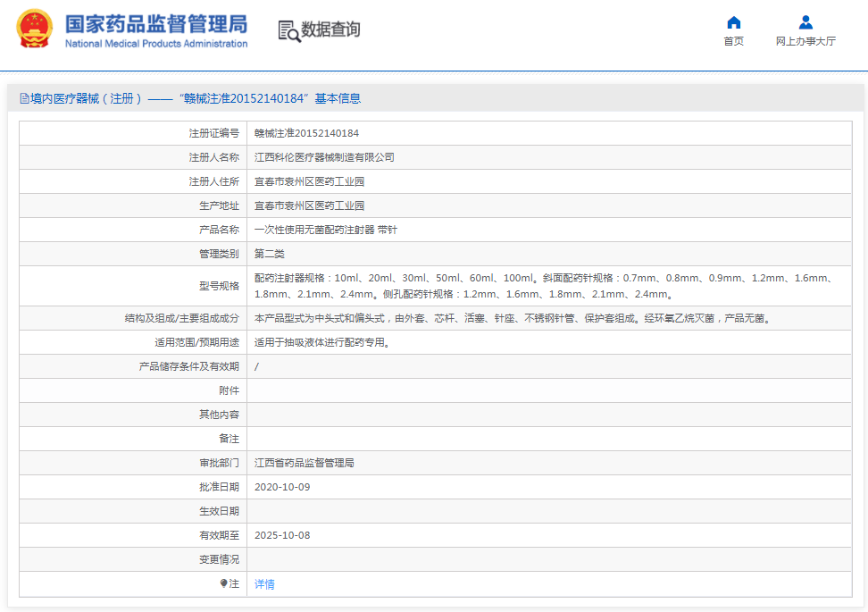Viewport: 868px width, 612px height.
Task: Click the NMPA national emblem logo
Action: (36, 29)
